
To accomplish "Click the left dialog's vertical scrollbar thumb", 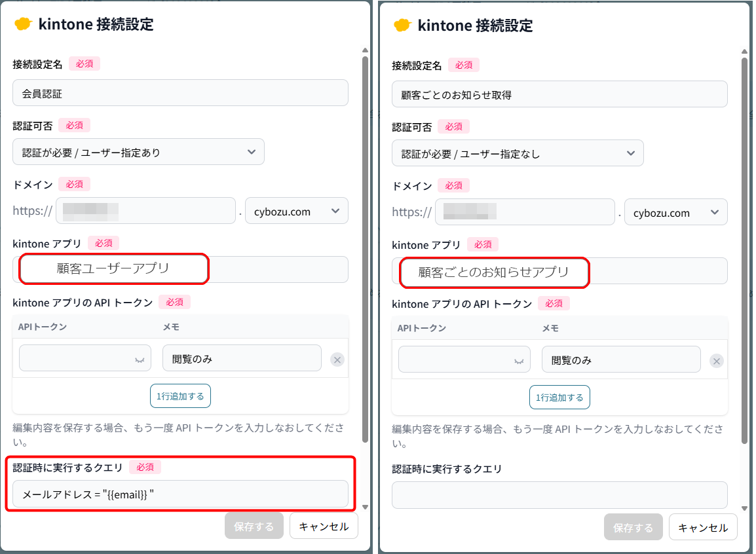I will click(x=365, y=249).
